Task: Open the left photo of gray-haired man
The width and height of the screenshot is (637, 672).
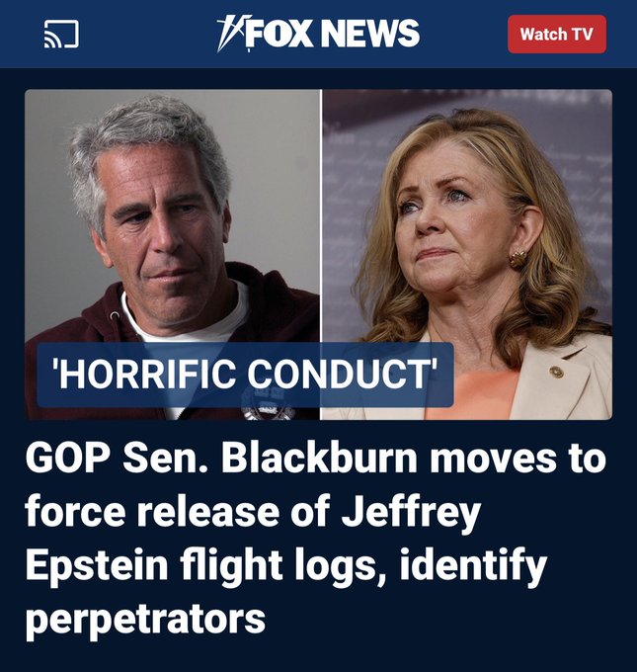Action: click(x=172, y=254)
